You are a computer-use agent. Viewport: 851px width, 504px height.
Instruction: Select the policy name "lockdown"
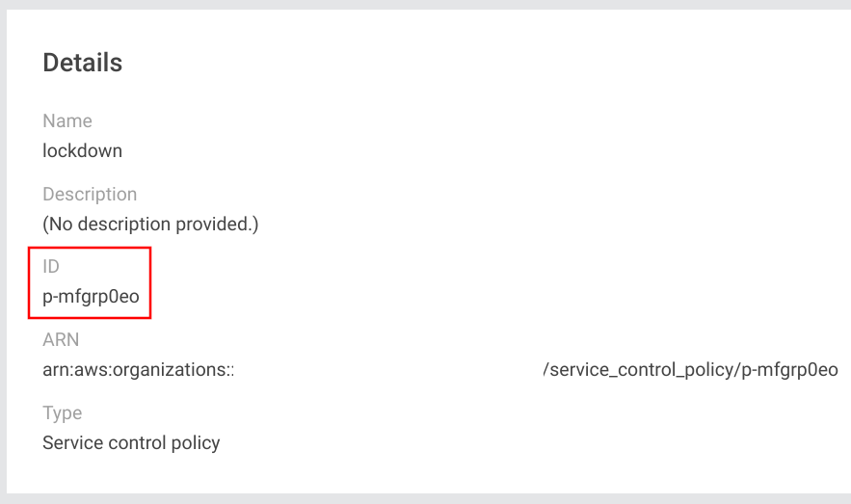82,150
